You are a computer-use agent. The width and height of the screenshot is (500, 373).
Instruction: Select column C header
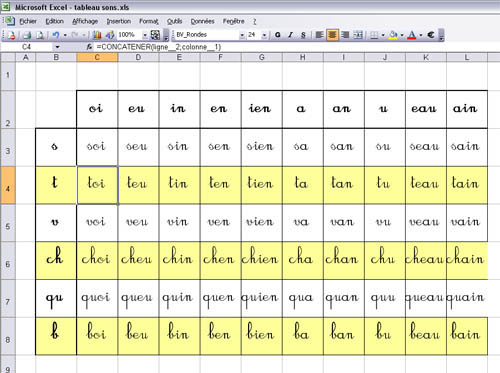(97, 57)
